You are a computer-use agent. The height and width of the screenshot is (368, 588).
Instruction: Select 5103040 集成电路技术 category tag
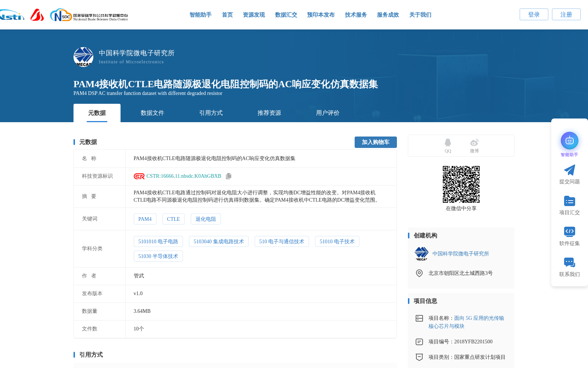pos(219,241)
